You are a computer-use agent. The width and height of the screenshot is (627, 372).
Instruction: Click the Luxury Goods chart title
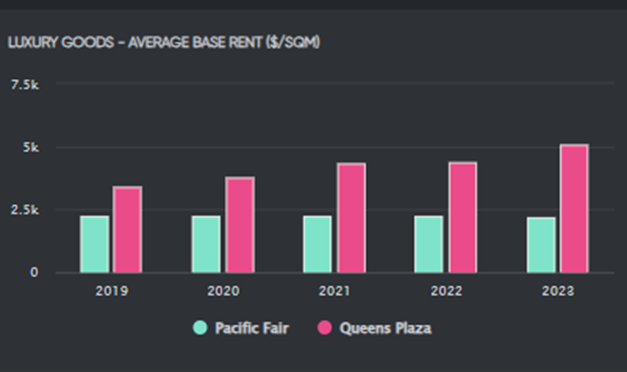pyautogui.click(x=164, y=42)
